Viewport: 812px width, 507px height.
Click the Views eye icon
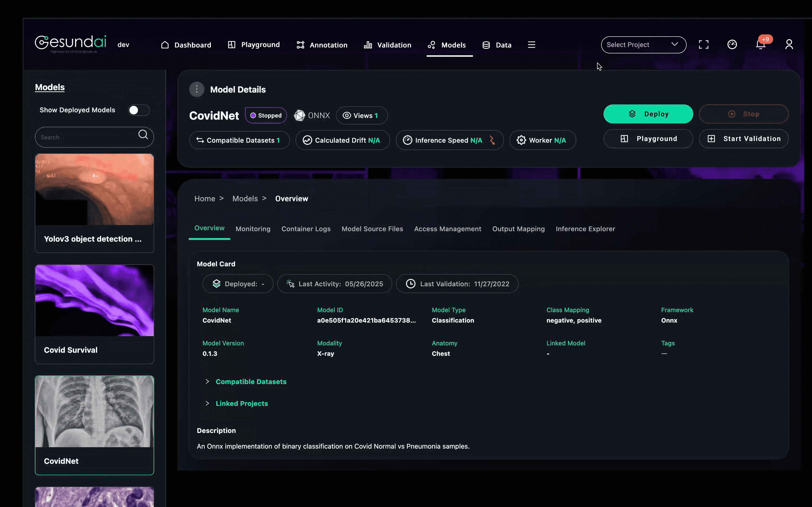click(x=347, y=115)
